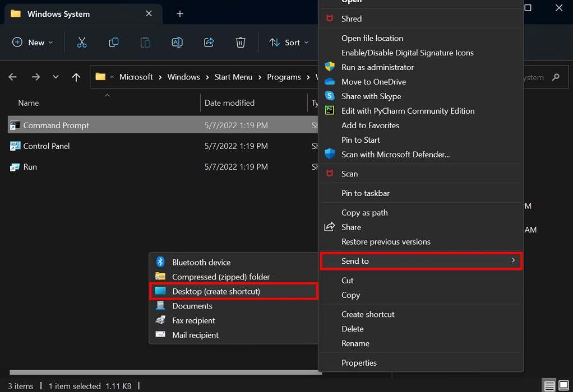Viewport: 573px width, 392px height.
Task: Click the Delete trash can icon
Action: pyautogui.click(x=241, y=43)
